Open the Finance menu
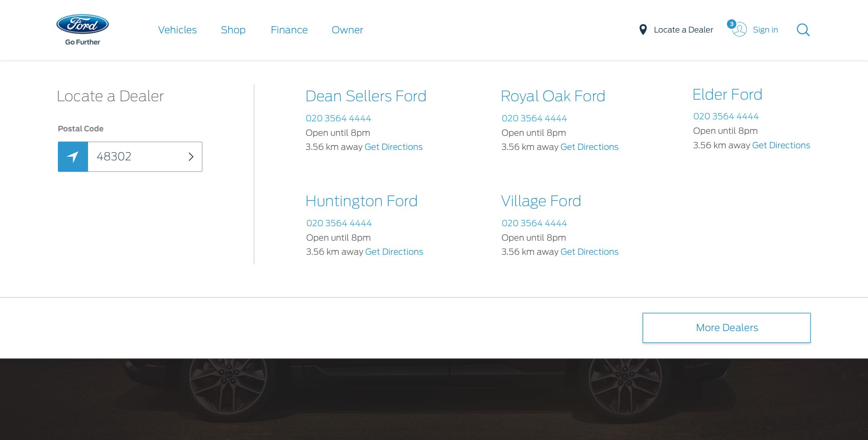 pyautogui.click(x=289, y=30)
